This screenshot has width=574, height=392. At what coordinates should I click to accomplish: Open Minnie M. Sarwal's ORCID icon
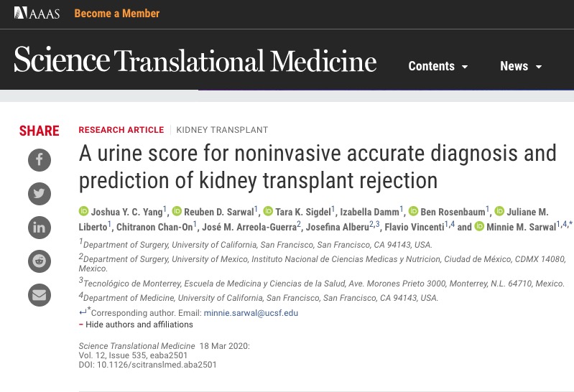pos(479,227)
